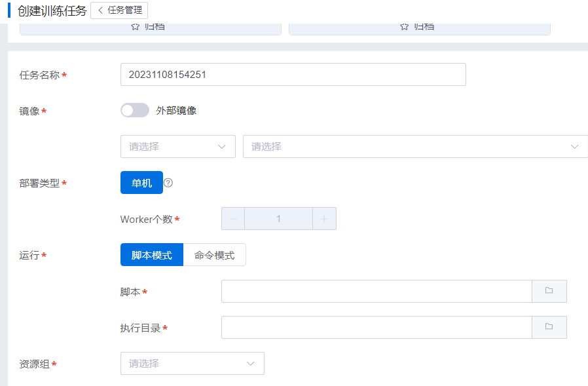Image resolution: width=588 pixels, height=386 pixels.
Task: Expand the first 镜像 请选择 dropdown
Action: (177, 147)
